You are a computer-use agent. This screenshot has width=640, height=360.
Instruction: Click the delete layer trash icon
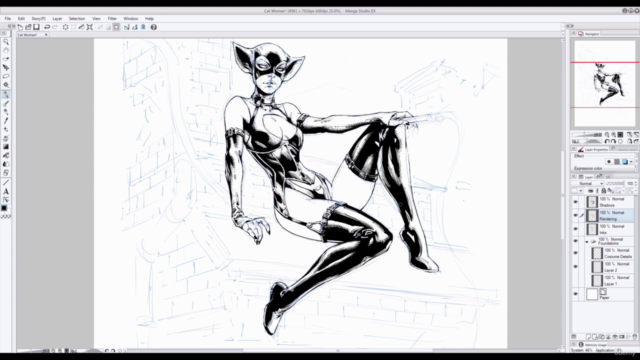(634, 337)
